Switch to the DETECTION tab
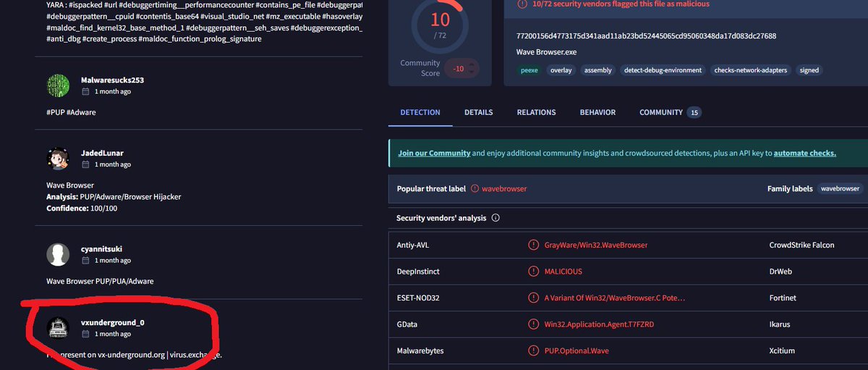 [x=420, y=112]
